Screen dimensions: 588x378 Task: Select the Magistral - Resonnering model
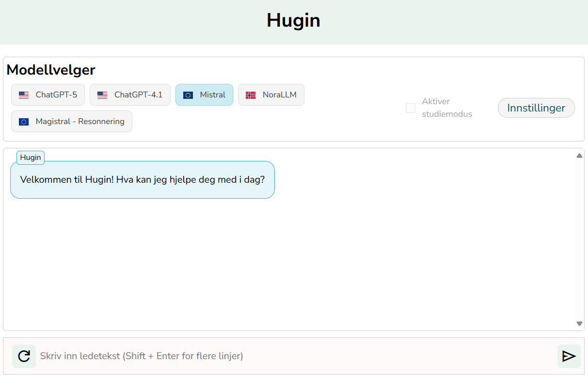point(71,121)
